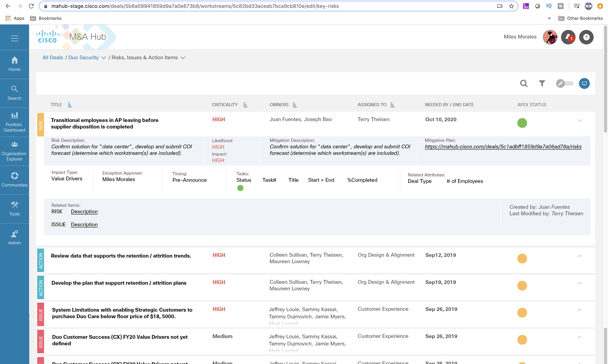Click the Criticality column sort icon
608x364 pixels.
point(245,105)
